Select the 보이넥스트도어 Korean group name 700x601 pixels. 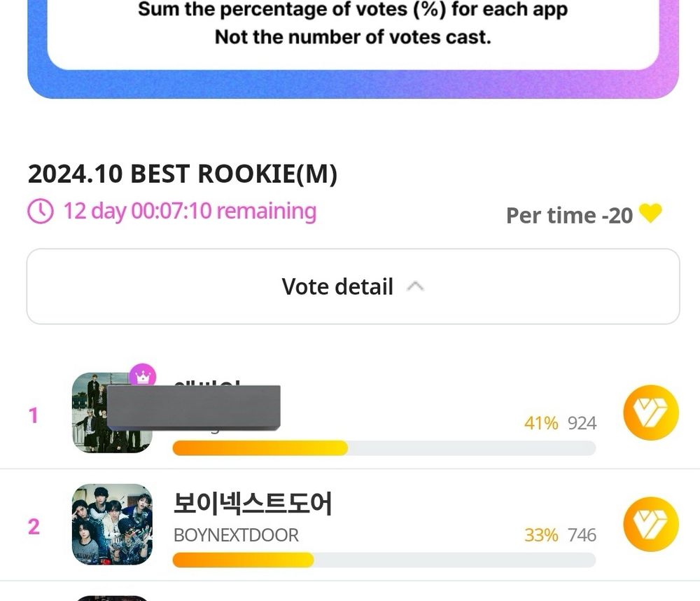pyautogui.click(x=252, y=504)
